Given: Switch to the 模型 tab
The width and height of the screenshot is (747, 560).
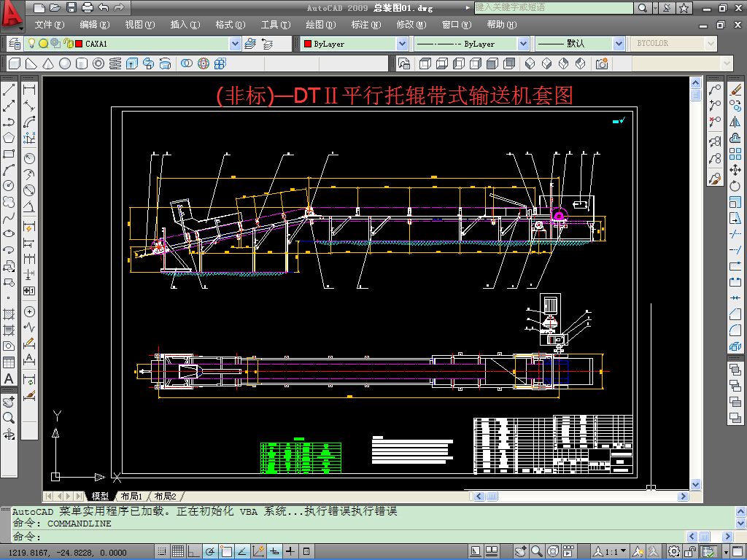Looking at the screenshot, I should (100, 496).
